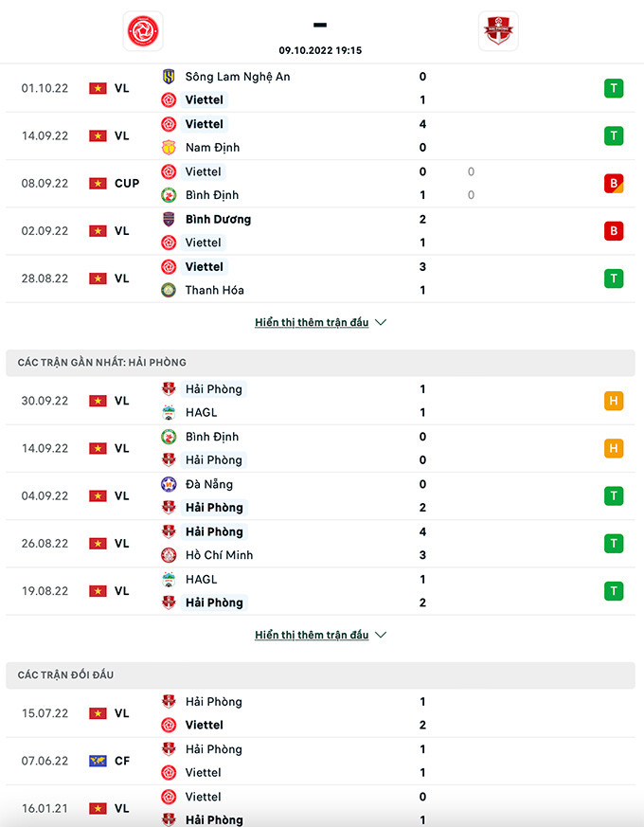Click the Đà Nẵng team crest icon
The image size is (644, 827).
[169, 484]
